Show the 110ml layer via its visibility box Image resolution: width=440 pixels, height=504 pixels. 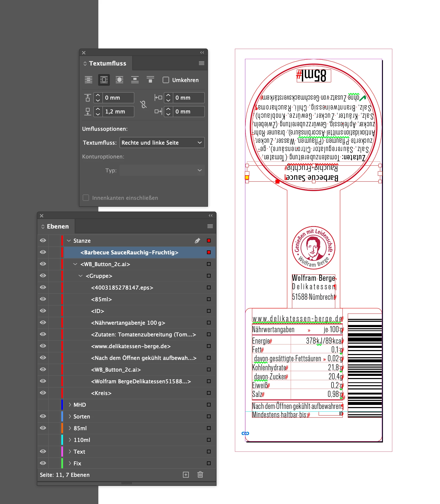click(x=43, y=440)
